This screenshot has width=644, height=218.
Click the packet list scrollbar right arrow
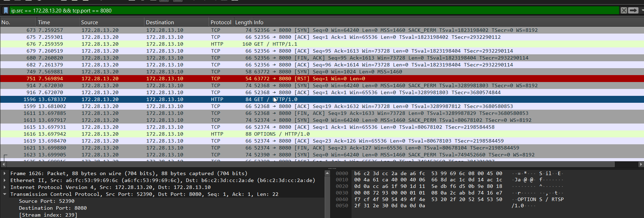click(641, 164)
